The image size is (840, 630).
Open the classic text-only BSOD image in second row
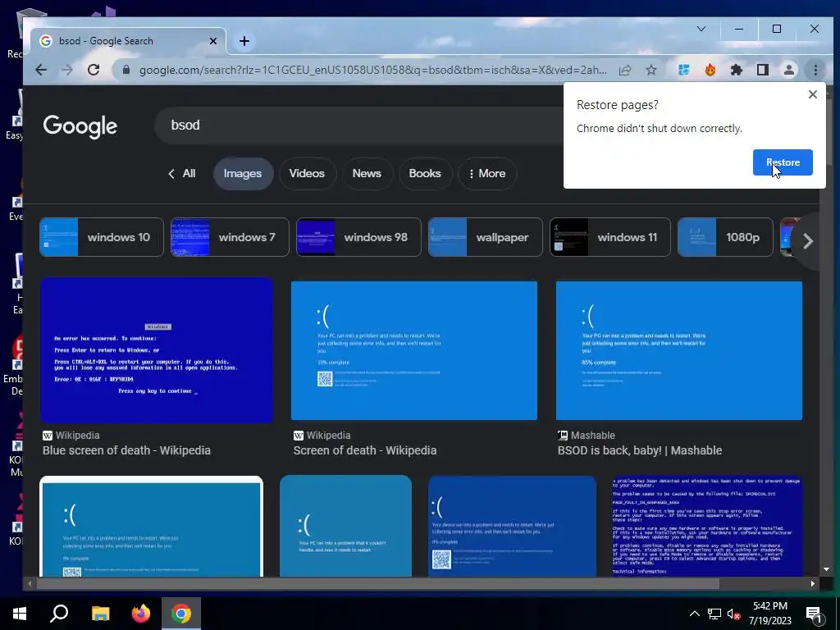coord(707,527)
